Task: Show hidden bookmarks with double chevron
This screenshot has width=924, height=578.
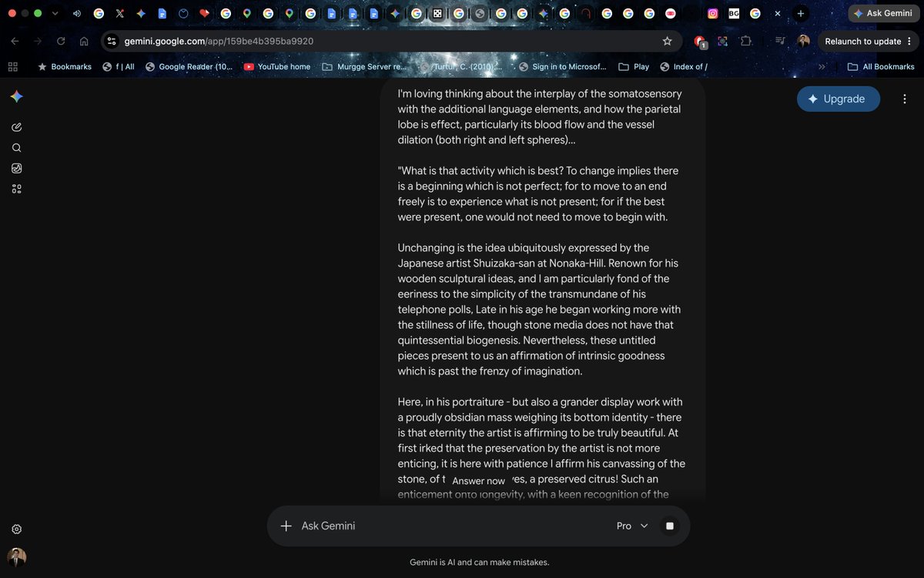Action: 822,66
